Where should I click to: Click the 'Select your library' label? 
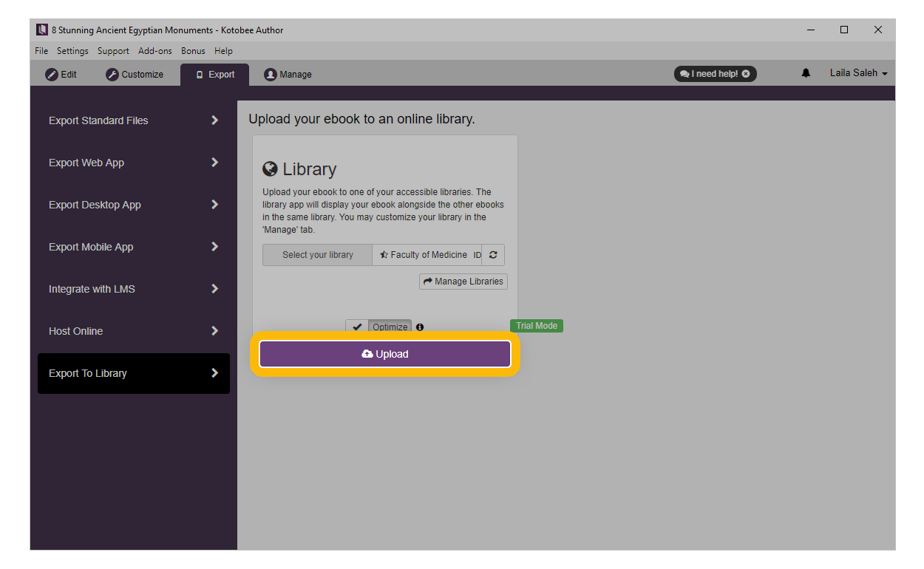tap(318, 255)
